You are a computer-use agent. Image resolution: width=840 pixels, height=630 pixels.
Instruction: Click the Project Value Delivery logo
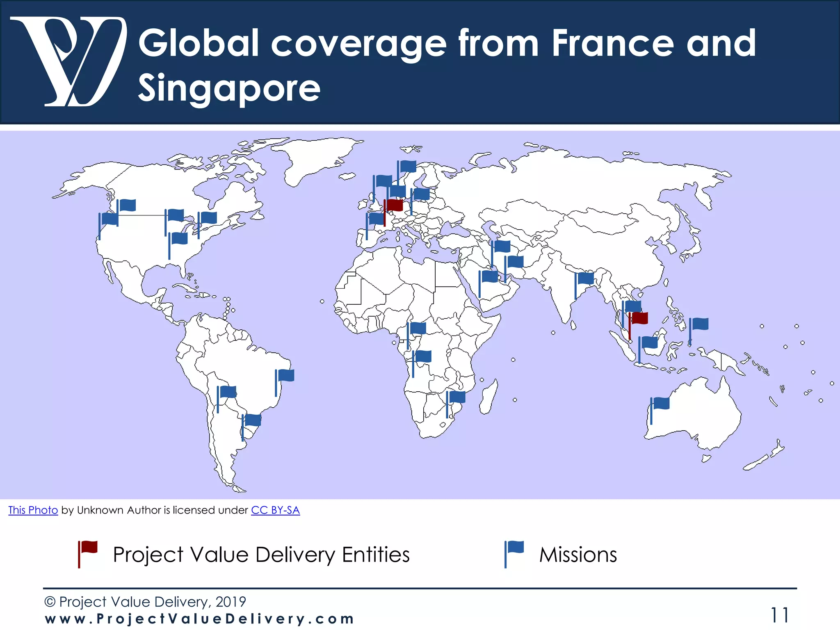[x=68, y=62]
